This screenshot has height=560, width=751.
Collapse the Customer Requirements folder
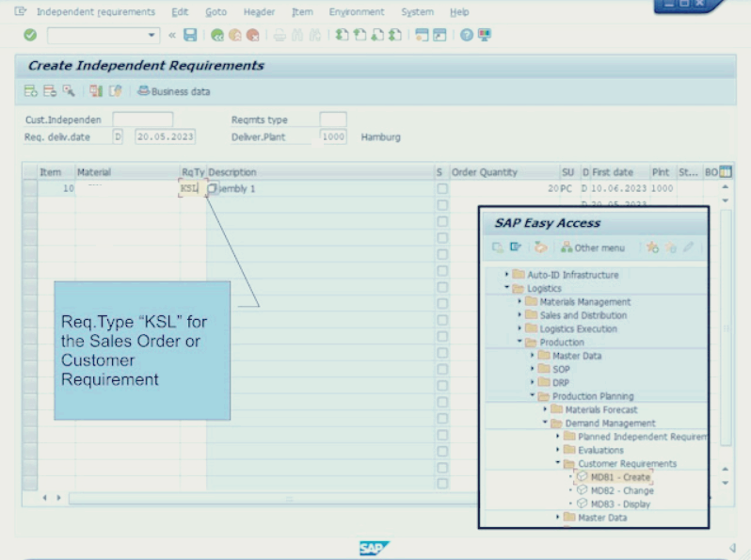557,463
